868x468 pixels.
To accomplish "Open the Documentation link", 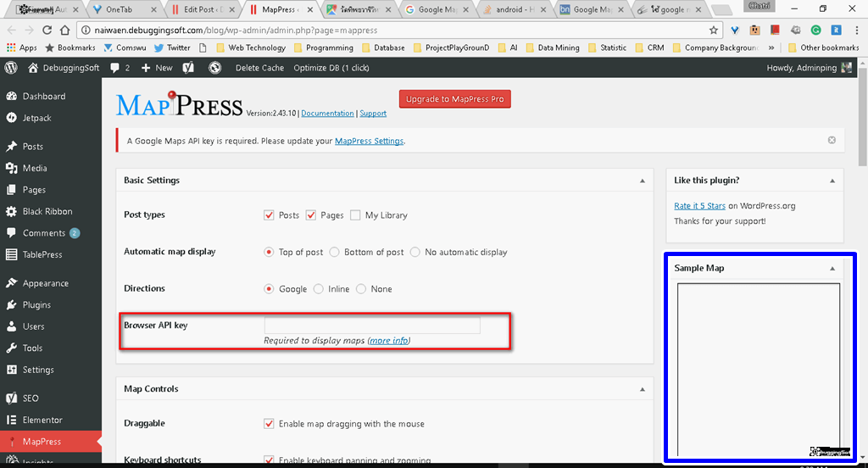I will [x=327, y=113].
